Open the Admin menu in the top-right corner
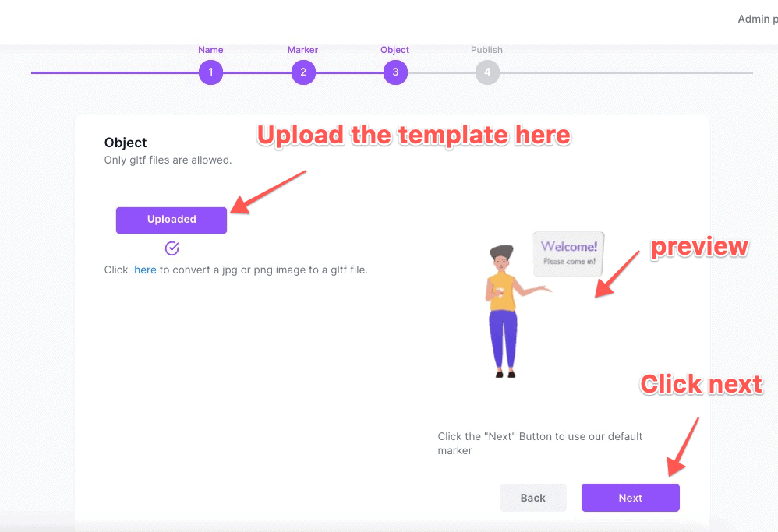Image resolution: width=778 pixels, height=532 pixels. pyautogui.click(x=757, y=19)
